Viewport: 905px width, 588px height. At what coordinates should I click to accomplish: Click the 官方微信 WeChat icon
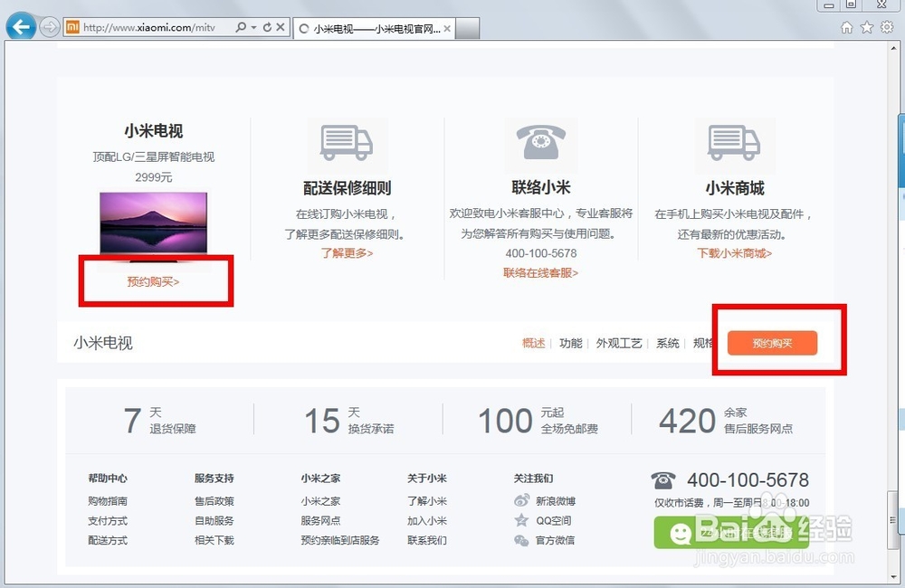pyautogui.click(x=522, y=540)
